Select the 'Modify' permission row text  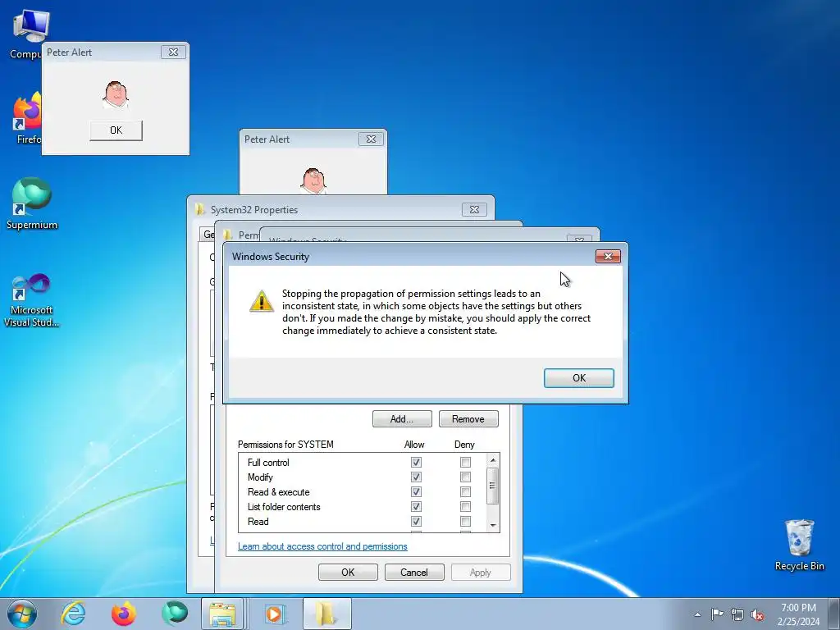pos(260,477)
